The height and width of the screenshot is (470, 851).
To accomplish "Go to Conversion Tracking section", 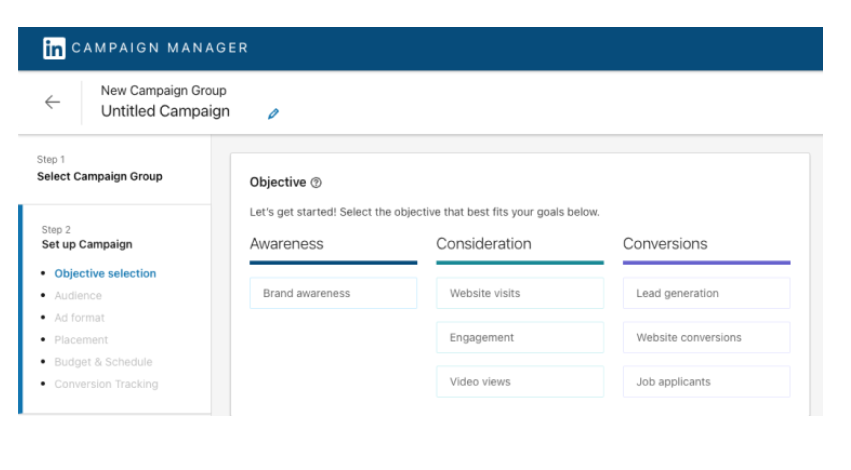I will point(106,384).
